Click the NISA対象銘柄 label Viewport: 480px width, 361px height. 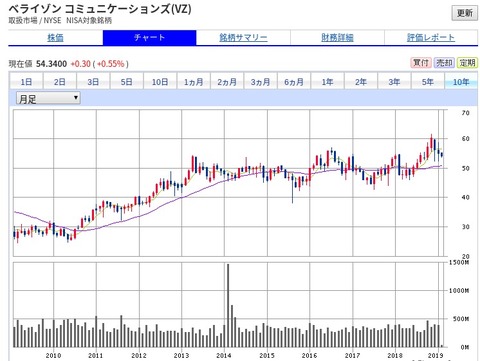tap(89, 21)
